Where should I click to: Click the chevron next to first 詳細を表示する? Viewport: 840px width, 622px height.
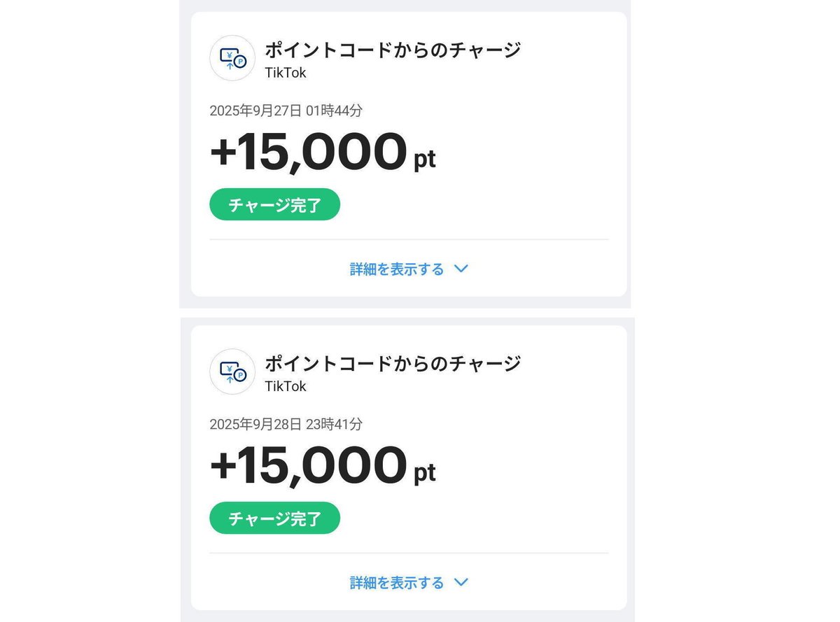pyautogui.click(x=461, y=269)
